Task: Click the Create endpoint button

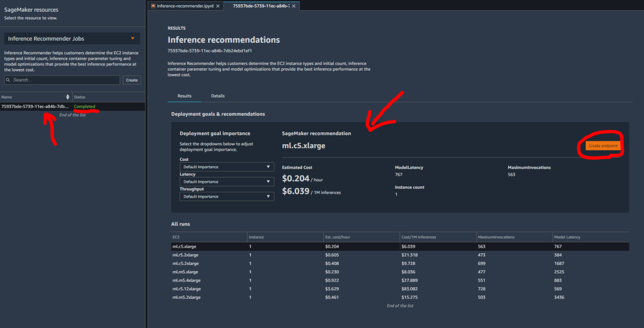Action: click(602, 146)
